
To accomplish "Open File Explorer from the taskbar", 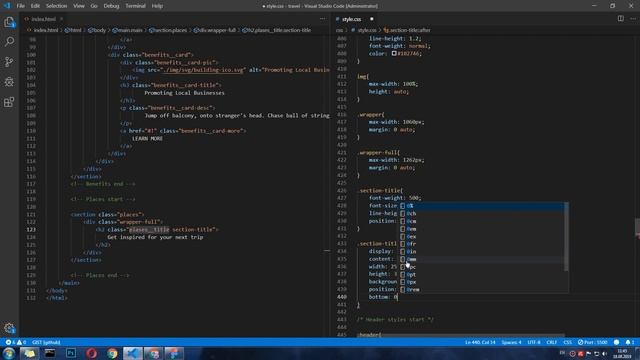I will [x=29, y=353].
